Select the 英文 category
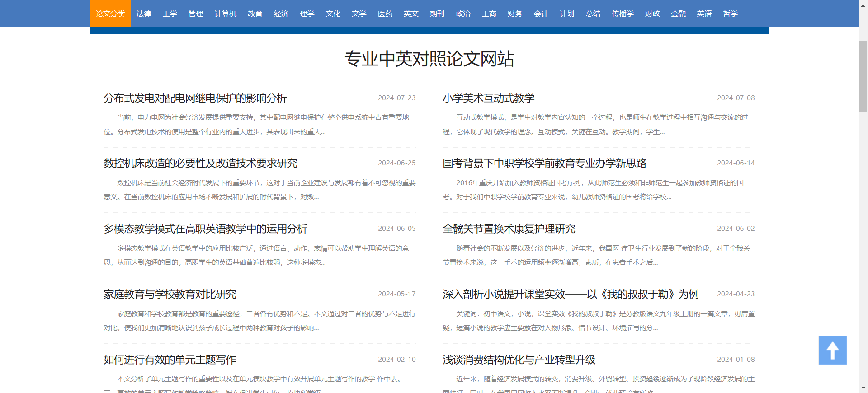The image size is (868, 393). [x=411, y=14]
